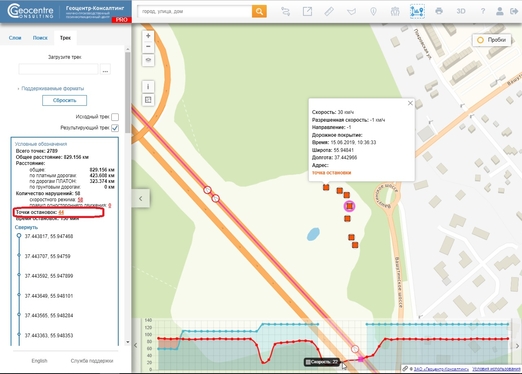Click the magenta marker on speed chart
Screen dimensions: 522x374
pos(361,359)
